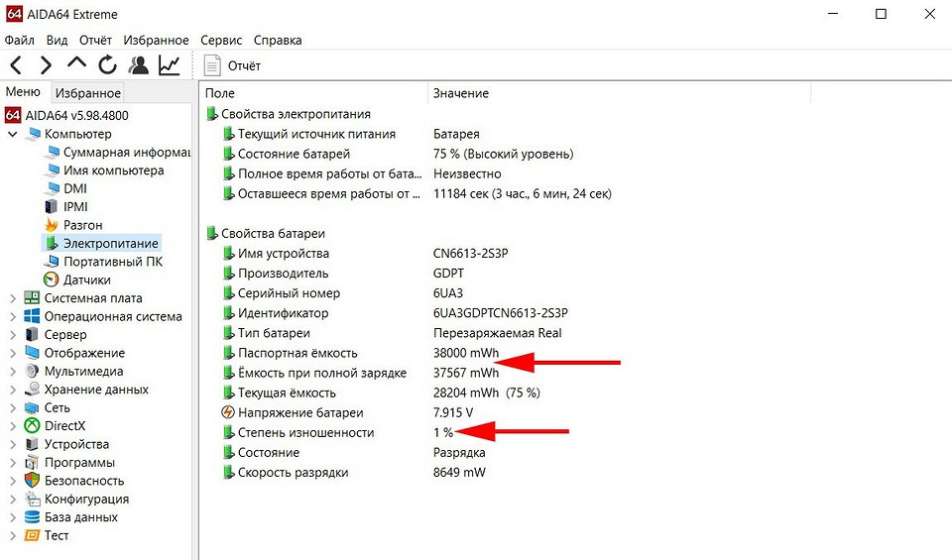952x560 pixels.
Task: Expand the DirectX tree node
Action: pos(12,426)
